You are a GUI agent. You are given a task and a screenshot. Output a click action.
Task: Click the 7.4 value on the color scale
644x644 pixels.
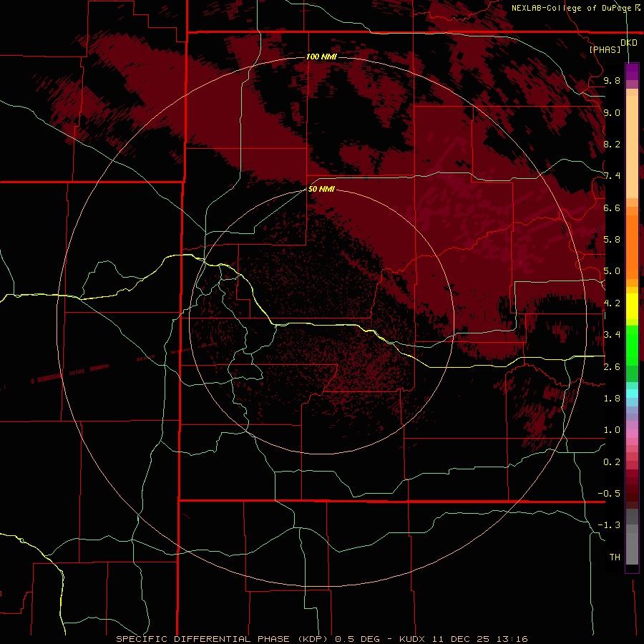click(x=612, y=176)
